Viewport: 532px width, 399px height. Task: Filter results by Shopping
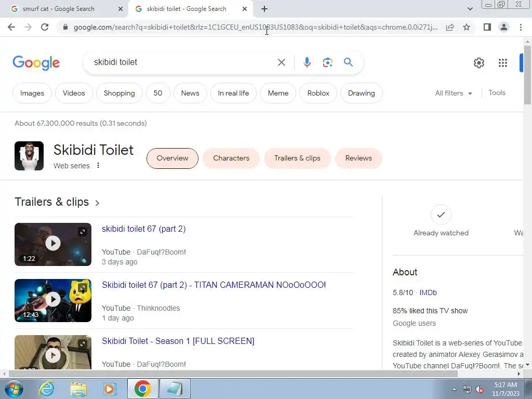(119, 93)
